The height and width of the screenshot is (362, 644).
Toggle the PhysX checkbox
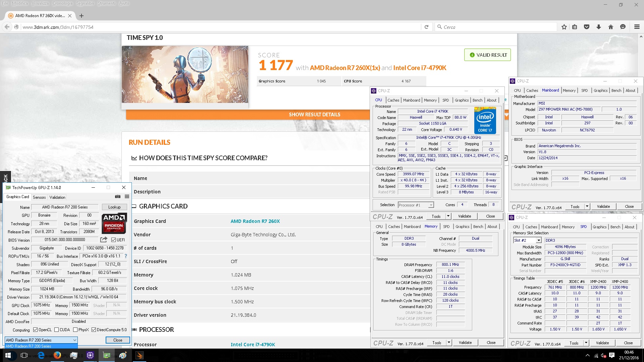tap(75, 330)
